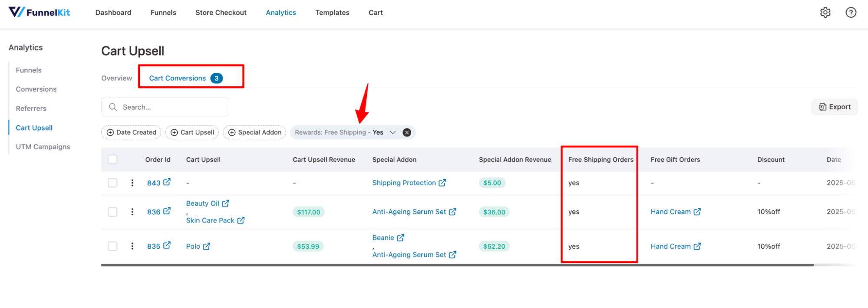Tick the checkbox for order 843
The image size is (868, 308).
pyautogui.click(x=112, y=183)
